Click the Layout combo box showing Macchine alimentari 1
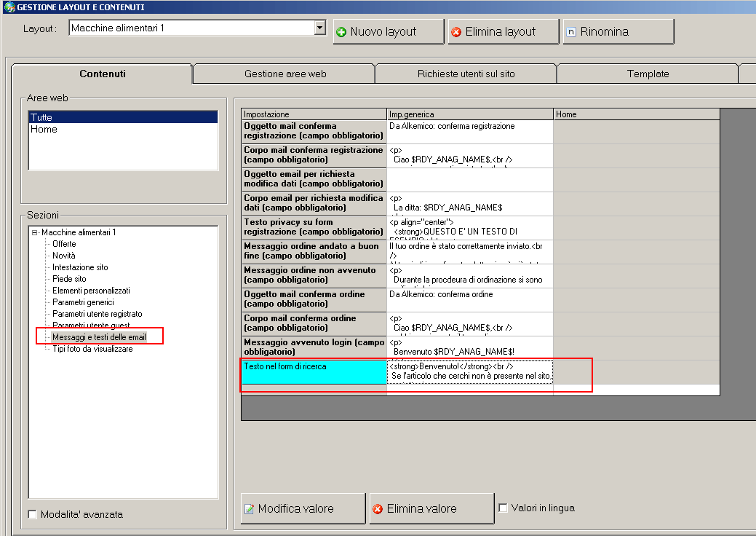 pos(197,28)
